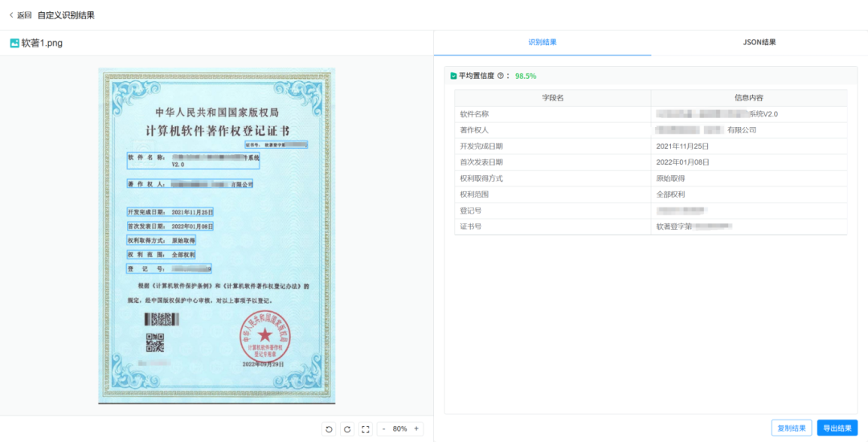This screenshot has height=442, width=868.
Task: Rotate the image clockwise
Action: (347, 429)
